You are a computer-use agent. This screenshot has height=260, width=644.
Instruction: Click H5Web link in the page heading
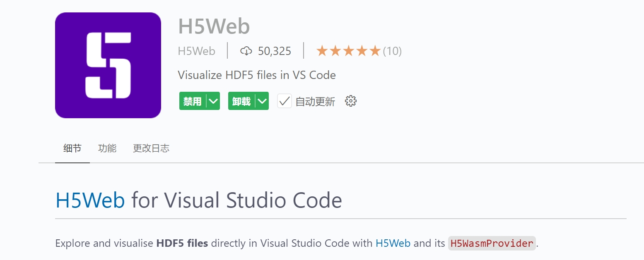pos(90,200)
